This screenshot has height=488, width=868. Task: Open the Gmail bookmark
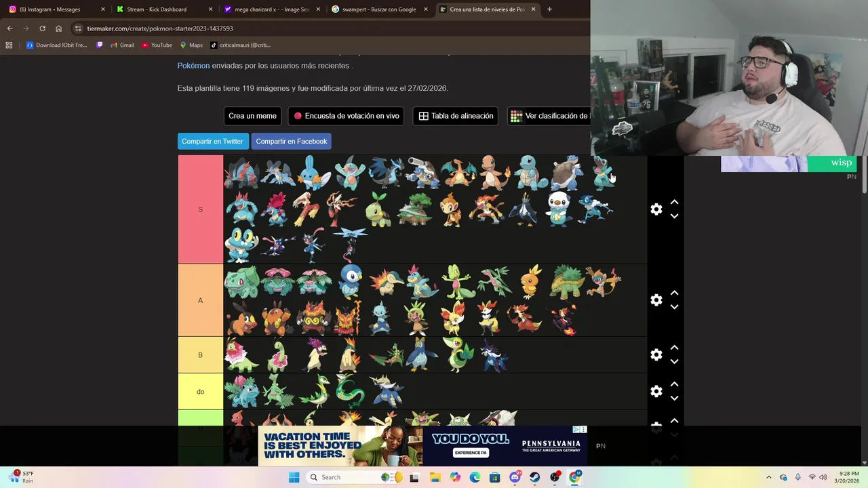click(121, 45)
